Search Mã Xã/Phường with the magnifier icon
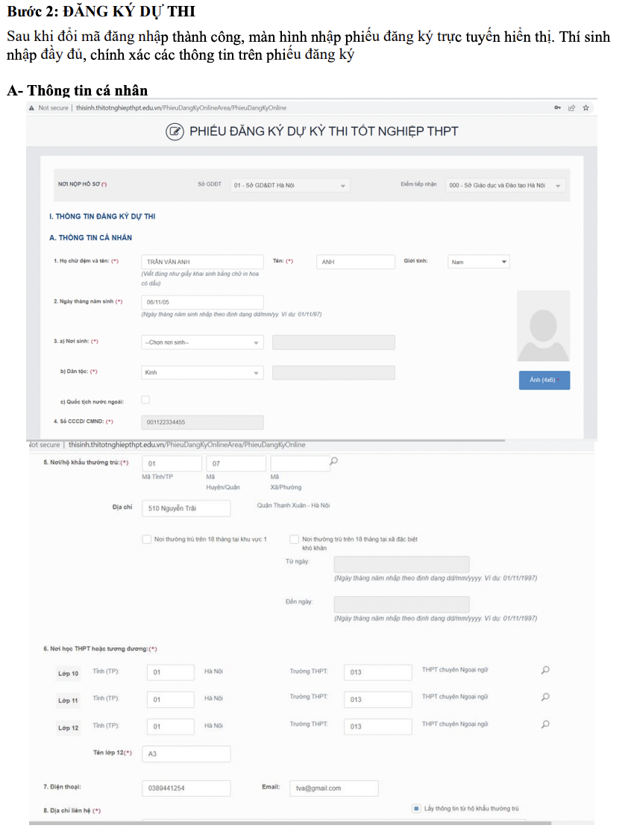631x840 pixels. tap(333, 461)
